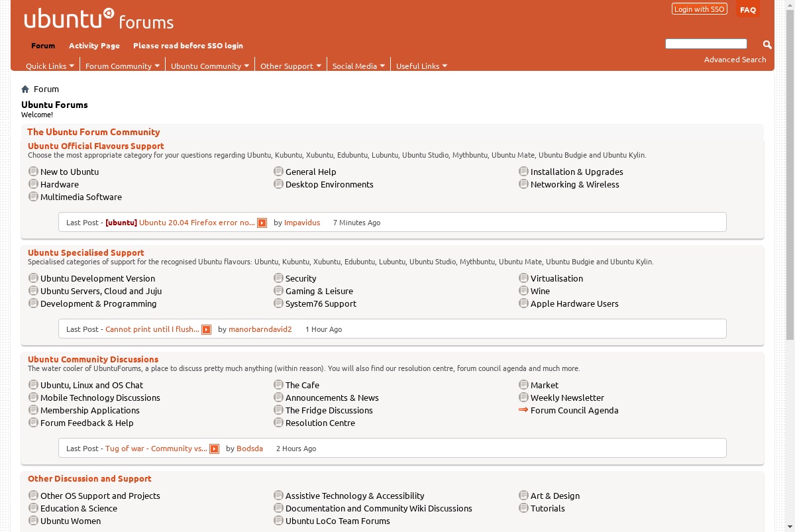Click inside the search input field
The width and height of the screenshot is (795, 532).
(706, 44)
